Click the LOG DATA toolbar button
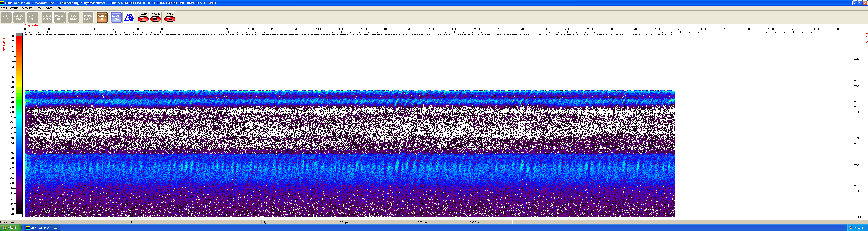The width and height of the screenshot is (868, 231). click(73, 18)
